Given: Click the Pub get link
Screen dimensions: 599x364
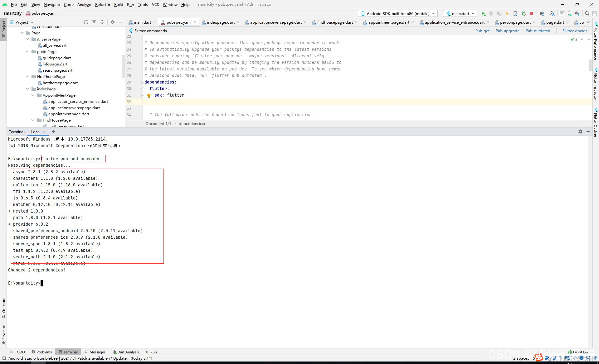Looking at the screenshot, I should point(482,31).
